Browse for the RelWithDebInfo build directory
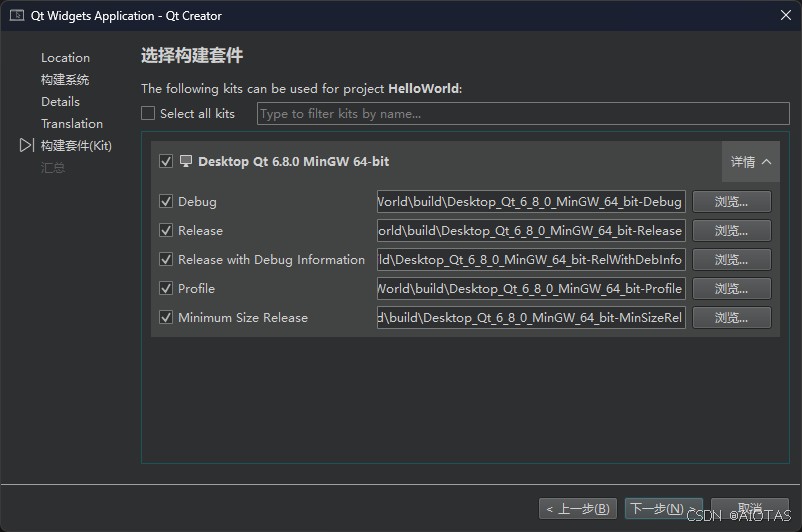The image size is (802, 532). [731, 259]
